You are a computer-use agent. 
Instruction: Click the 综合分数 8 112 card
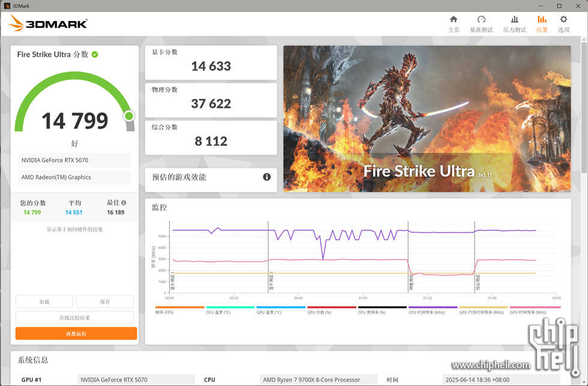[211, 137]
